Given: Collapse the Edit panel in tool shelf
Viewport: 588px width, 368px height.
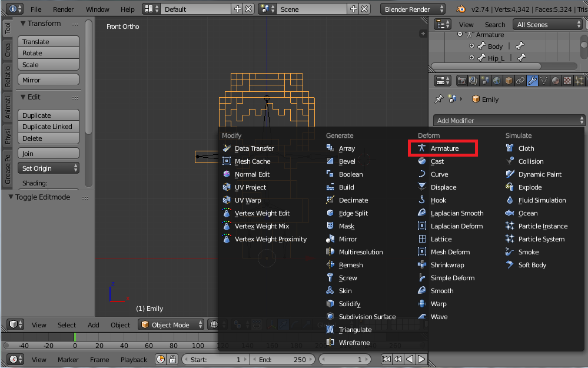Looking at the screenshot, I should (x=23, y=97).
